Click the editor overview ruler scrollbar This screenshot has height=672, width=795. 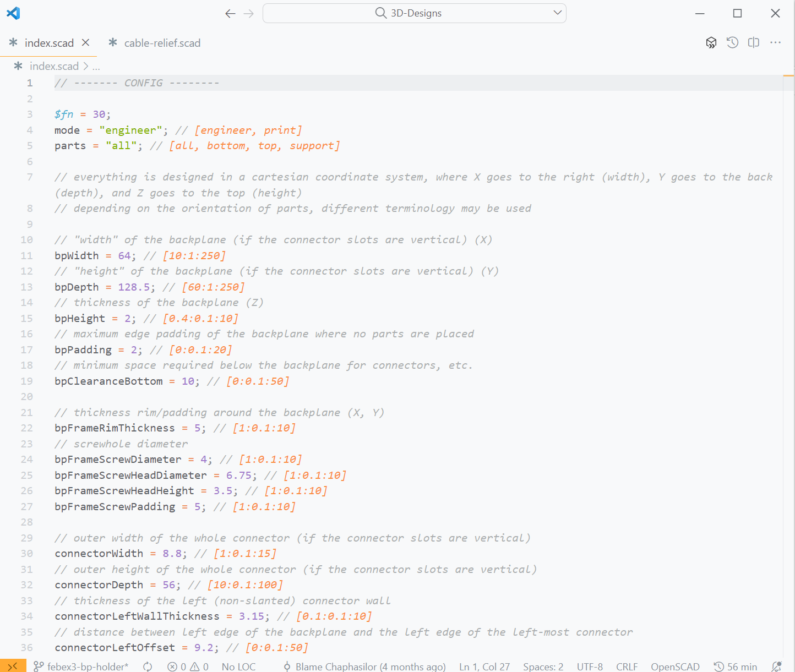[788, 330]
